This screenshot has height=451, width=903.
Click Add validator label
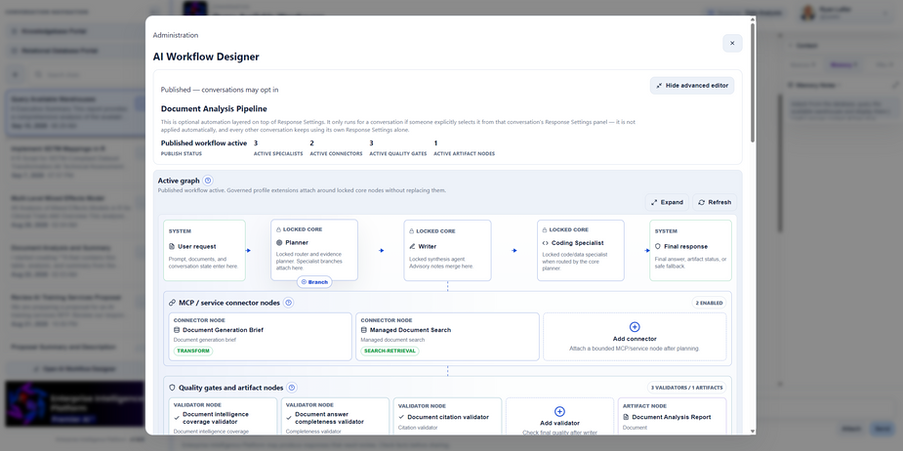pos(559,423)
